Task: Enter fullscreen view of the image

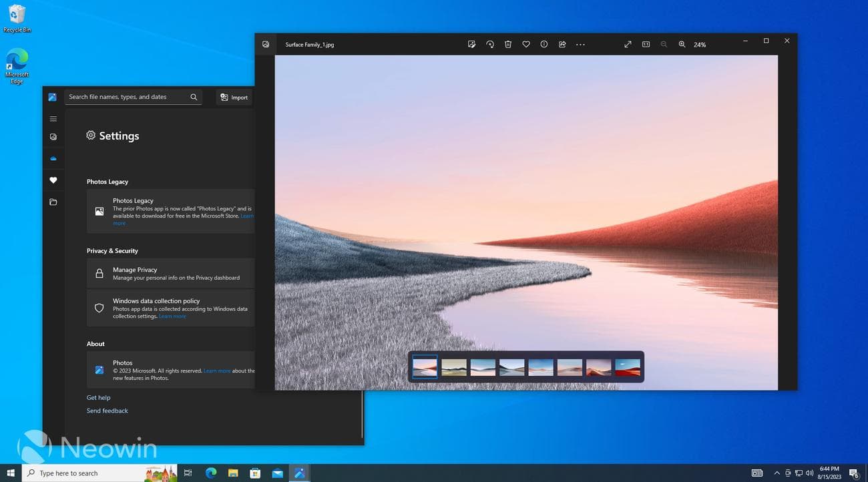Action: click(x=628, y=44)
